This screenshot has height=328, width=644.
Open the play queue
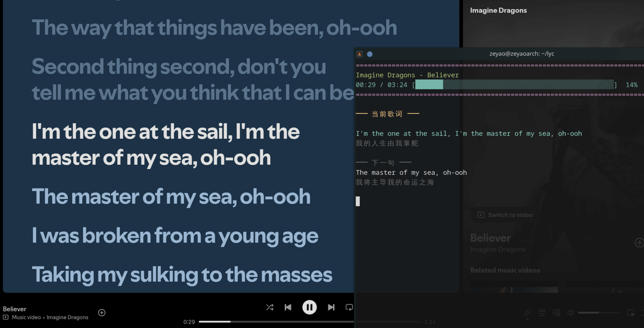click(542, 312)
